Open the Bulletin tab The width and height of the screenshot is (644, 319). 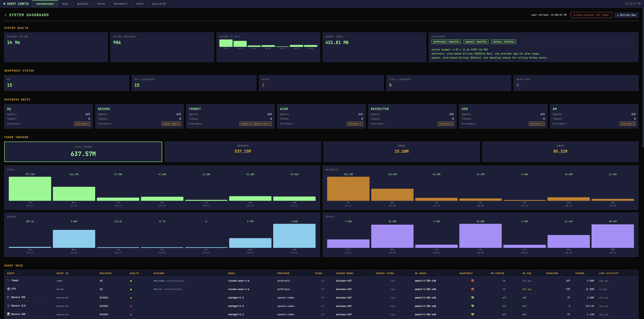(x=159, y=4)
